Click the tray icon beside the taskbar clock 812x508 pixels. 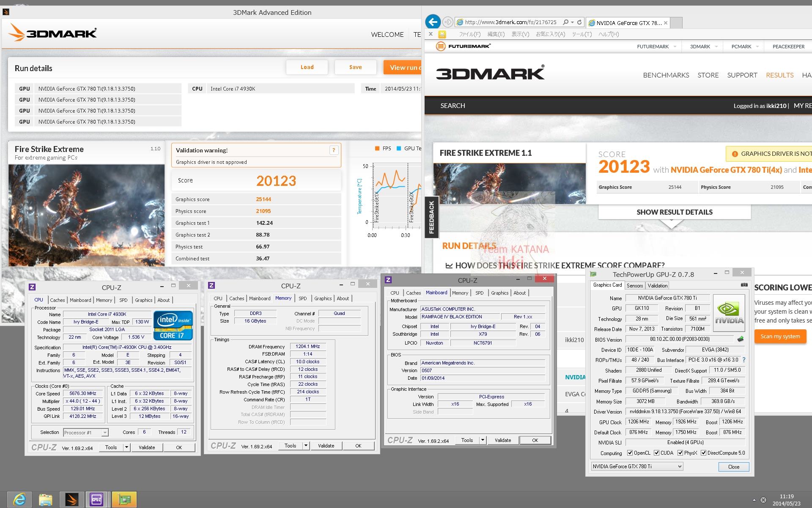tap(763, 500)
